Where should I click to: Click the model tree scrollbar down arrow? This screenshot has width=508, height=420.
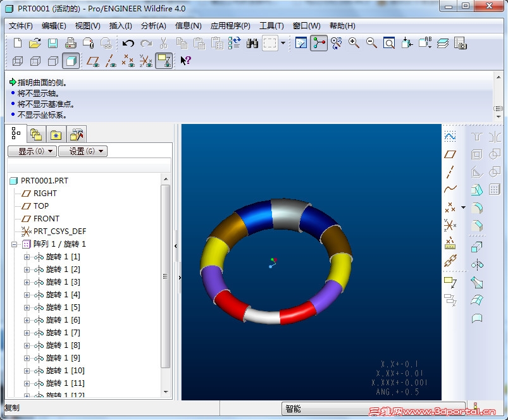tap(166, 392)
